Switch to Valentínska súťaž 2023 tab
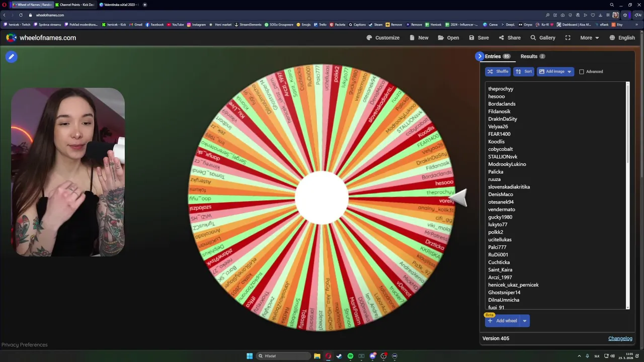The image size is (644, 362). click(x=119, y=5)
